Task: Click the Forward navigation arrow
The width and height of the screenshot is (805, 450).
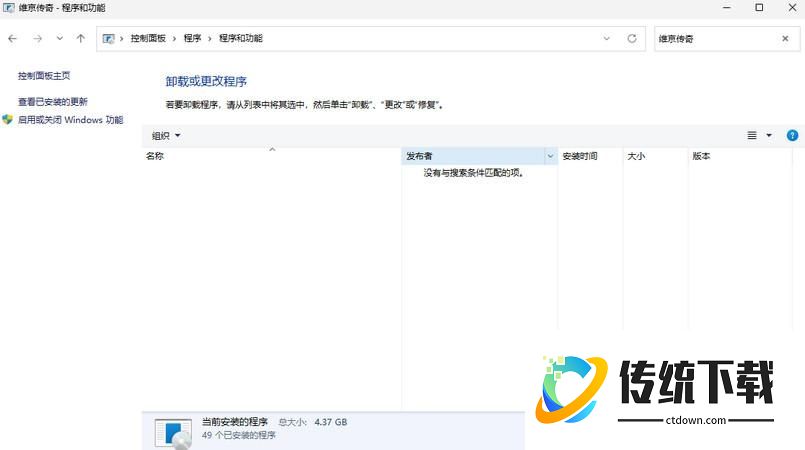Action: [x=37, y=39]
